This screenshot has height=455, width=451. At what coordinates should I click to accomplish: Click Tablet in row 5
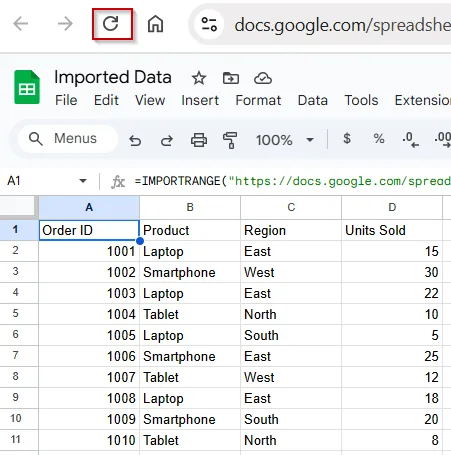pyautogui.click(x=190, y=314)
